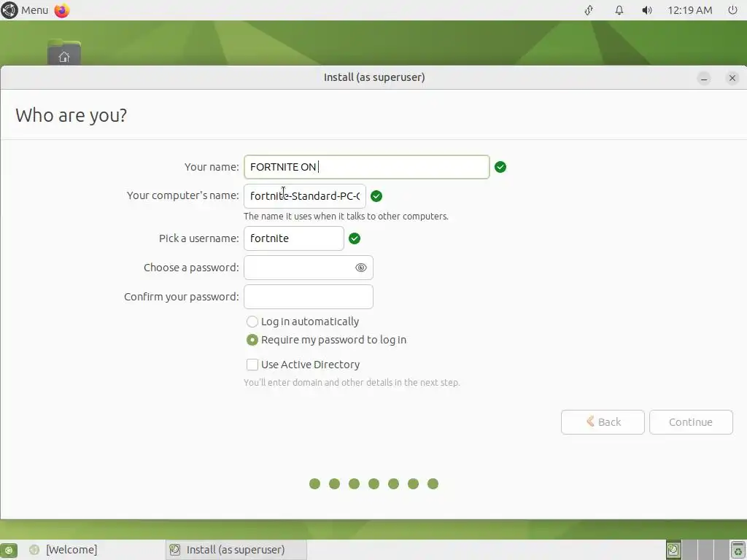Enable Use Active Directory checkbox
This screenshot has height=560, width=747.
point(303,365)
